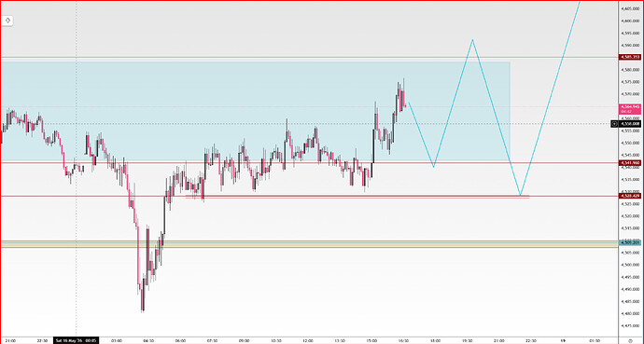This screenshot has width=644, height=344.
Task: Open the chart settings gear below the price axis
Action: click(630, 340)
